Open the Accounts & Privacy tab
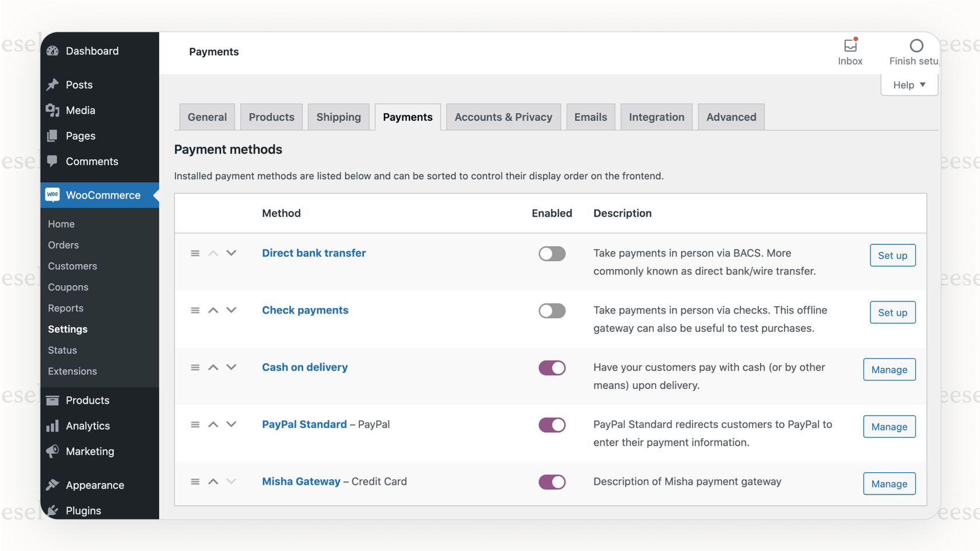This screenshot has height=551, width=980. click(x=503, y=117)
